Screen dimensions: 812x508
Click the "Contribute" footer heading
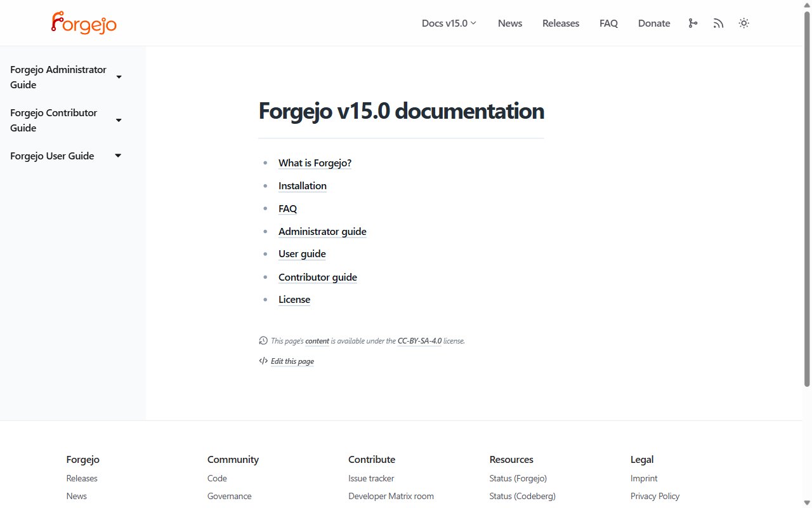372,459
